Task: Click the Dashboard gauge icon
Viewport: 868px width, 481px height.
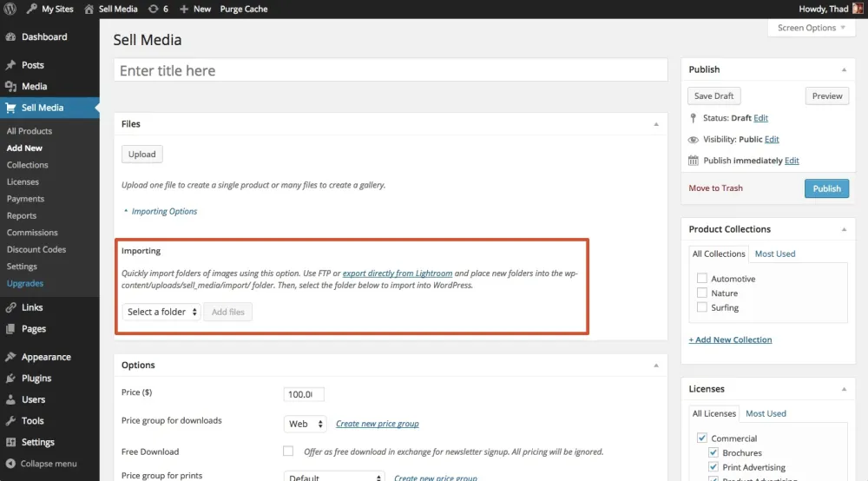Action: (x=10, y=36)
